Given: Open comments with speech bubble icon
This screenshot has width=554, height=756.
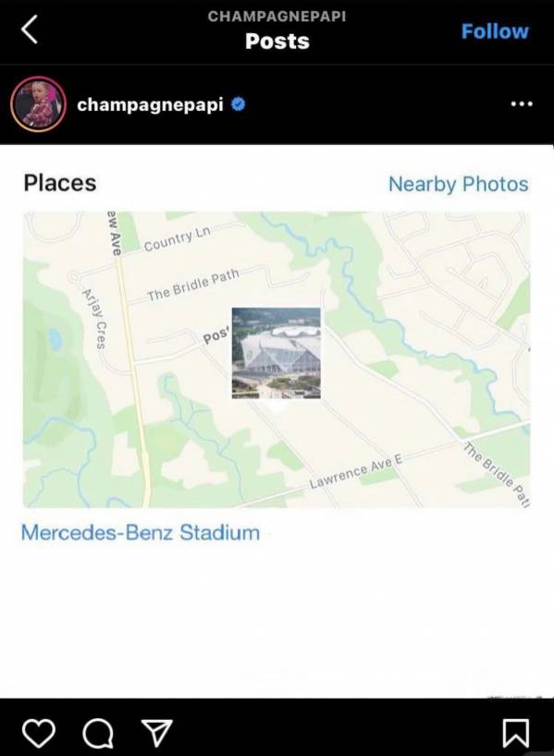Looking at the screenshot, I should point(98,734).
